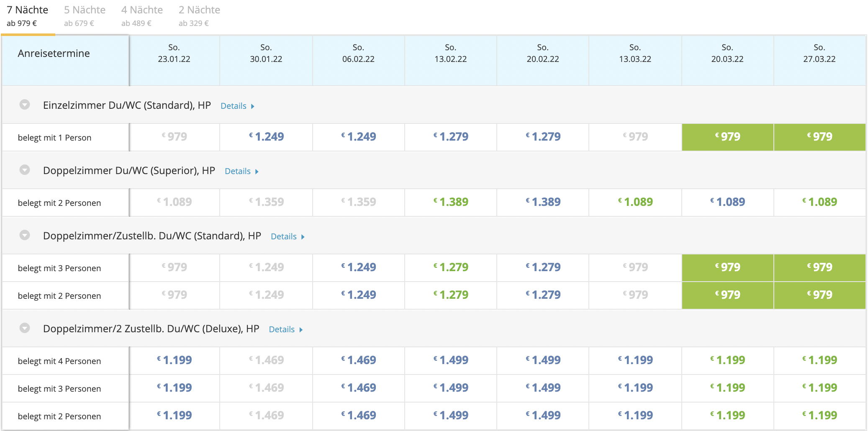Choose Standard 2 Personen €1.249 on 06.02.22
Viewport: 868px width, 431px height.
click(x=358, y=295)
